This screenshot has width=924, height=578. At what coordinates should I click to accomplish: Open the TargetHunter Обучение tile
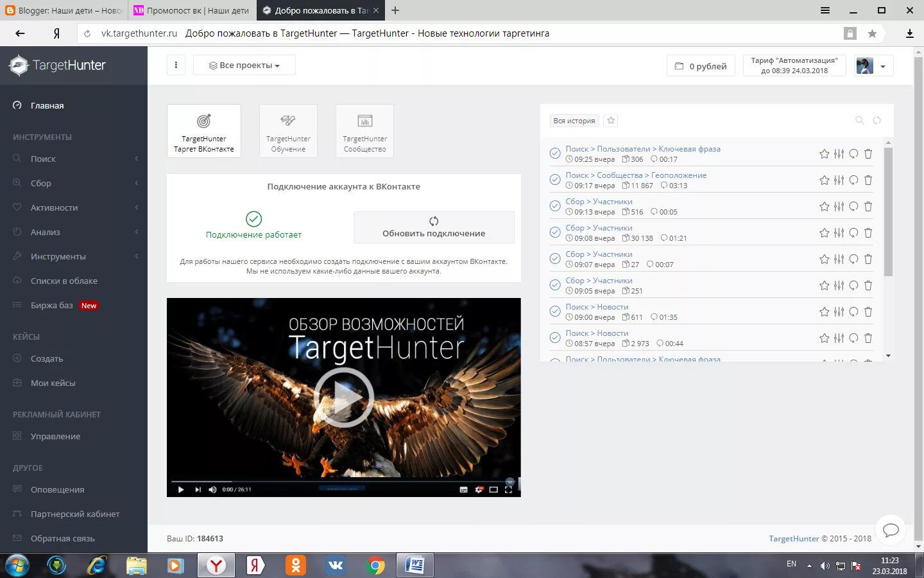coord(288,131)
